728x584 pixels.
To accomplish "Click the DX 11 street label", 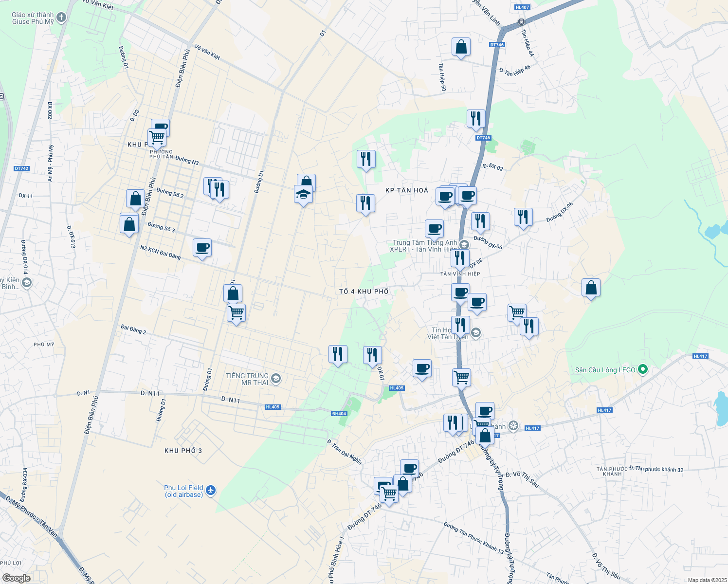I will click(26, 196).
